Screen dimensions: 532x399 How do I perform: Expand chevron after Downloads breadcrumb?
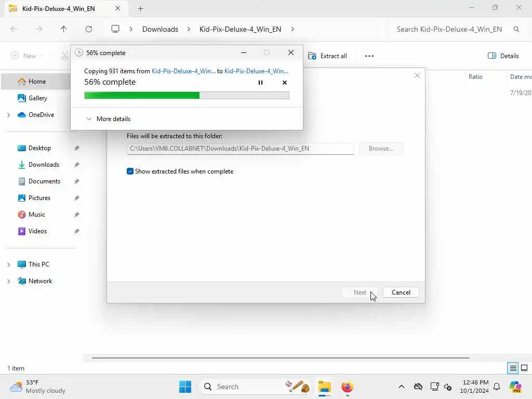tap(189, 29)
